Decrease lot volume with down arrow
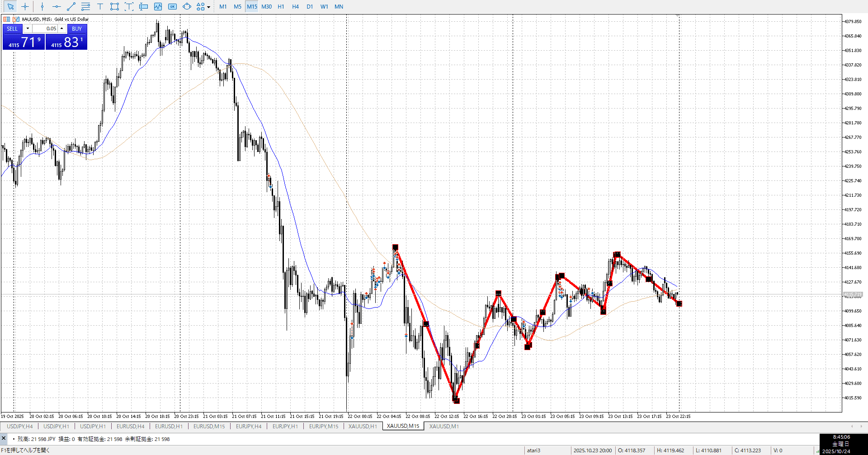This screenshot has width=868, height=455. point(28,28)
